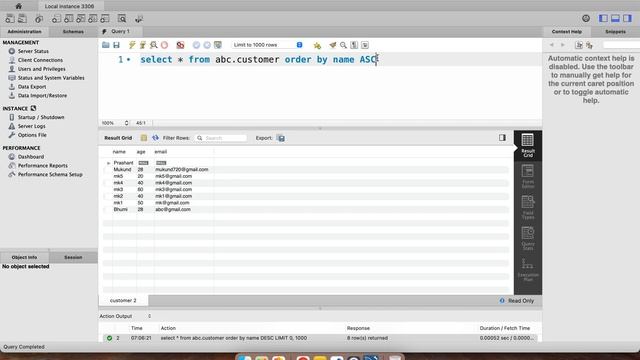Create a new function from toolbar
Image resolution: width=640 pixels, height=360 pixels.
tap(105, 19)
